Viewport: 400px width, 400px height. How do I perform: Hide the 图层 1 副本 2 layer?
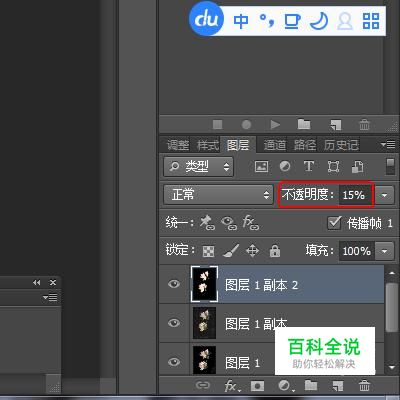pos(174,284)
